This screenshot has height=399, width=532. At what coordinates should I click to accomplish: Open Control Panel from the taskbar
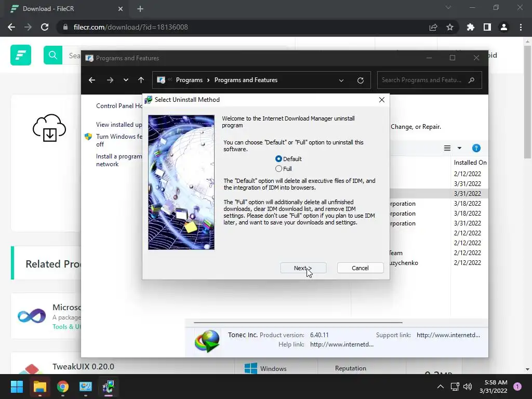pos(86,387)
